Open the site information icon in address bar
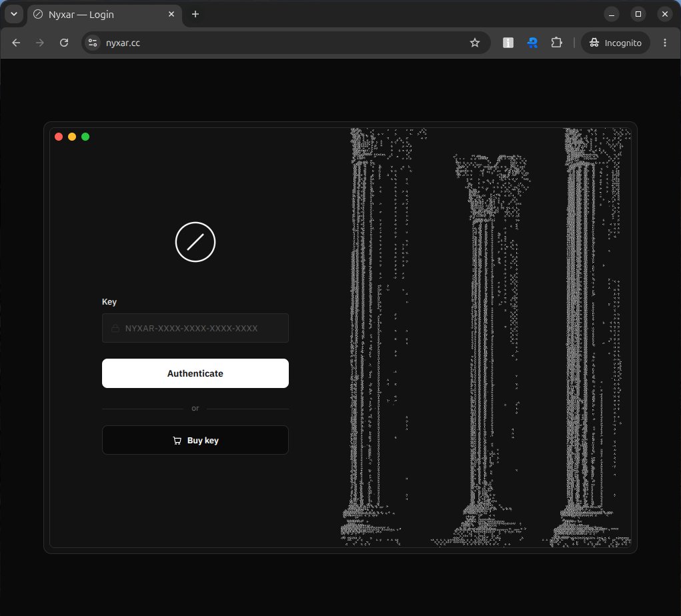The width and height of the screenshot is (681, 616). [x=93, y=43]
